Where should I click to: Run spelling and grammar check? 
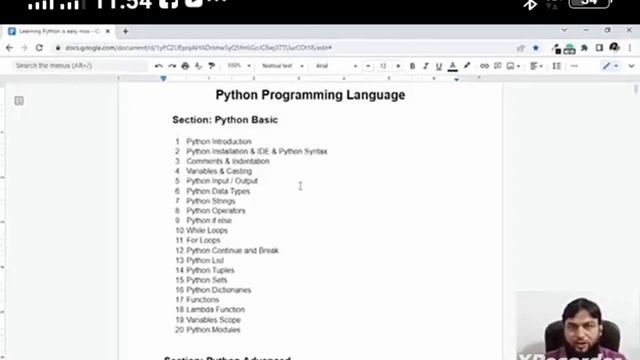[198, 66]
